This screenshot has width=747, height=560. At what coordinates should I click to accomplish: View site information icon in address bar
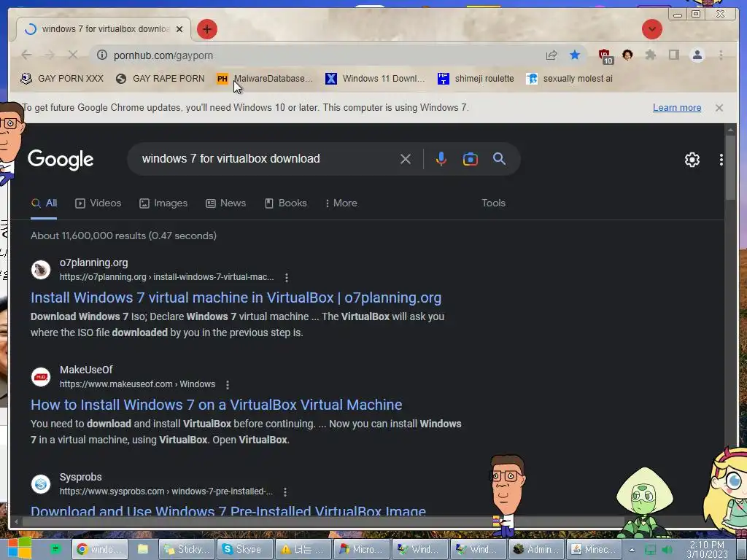tap(102, 55)
